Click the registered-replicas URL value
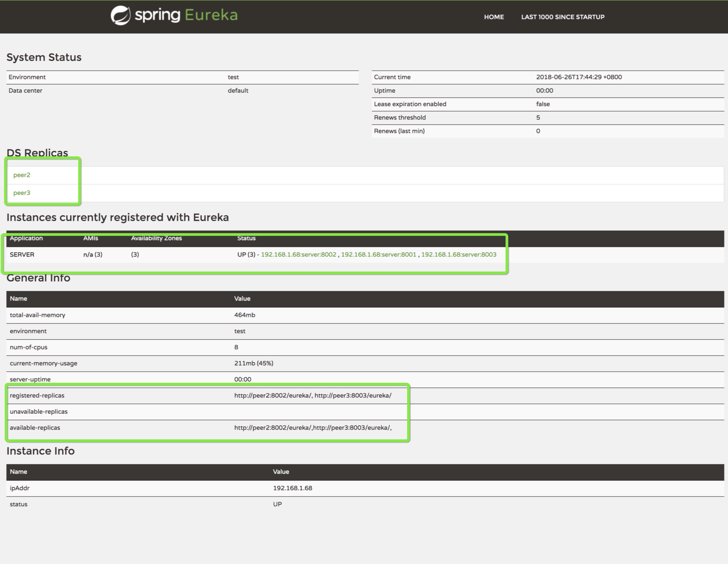728x564 pixels. (x=313, y=395)
